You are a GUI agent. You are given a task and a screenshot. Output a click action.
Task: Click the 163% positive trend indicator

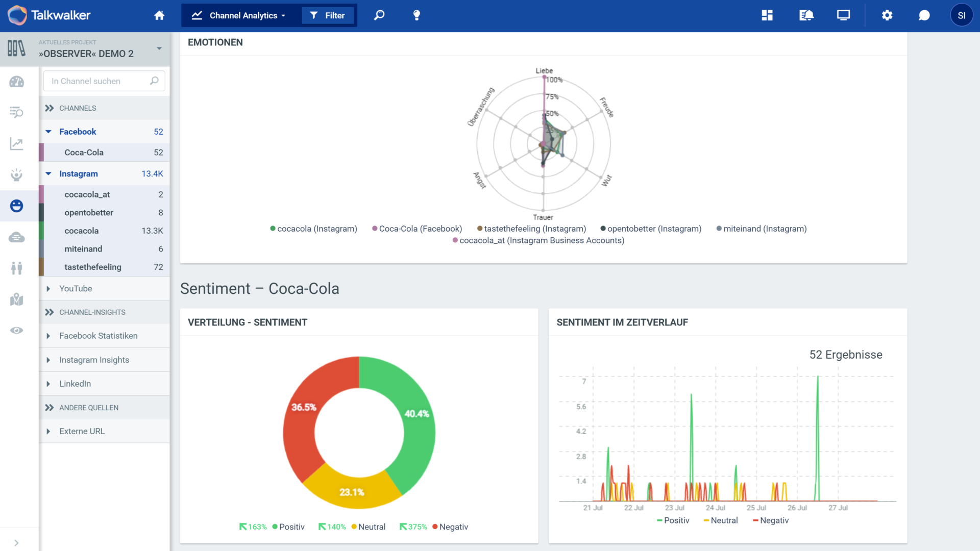point(253,527)
